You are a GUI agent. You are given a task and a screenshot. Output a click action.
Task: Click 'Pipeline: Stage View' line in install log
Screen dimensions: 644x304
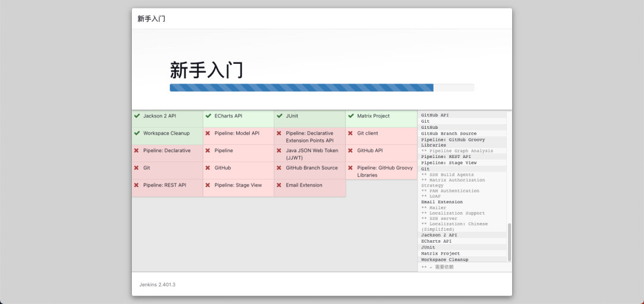[x=449, y=163]
